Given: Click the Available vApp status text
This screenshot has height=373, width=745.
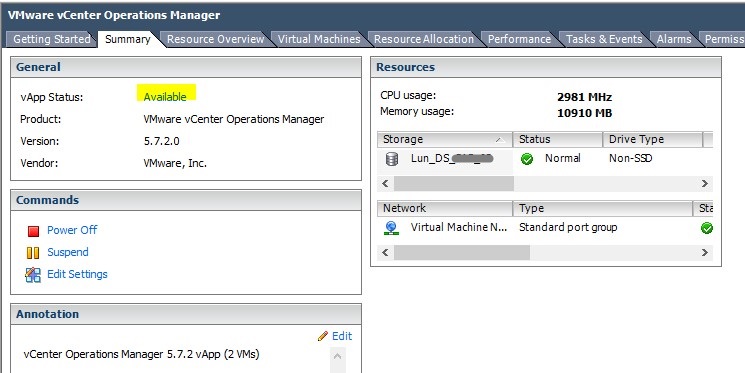Looking at the screenshot, I should click(165, 97).
